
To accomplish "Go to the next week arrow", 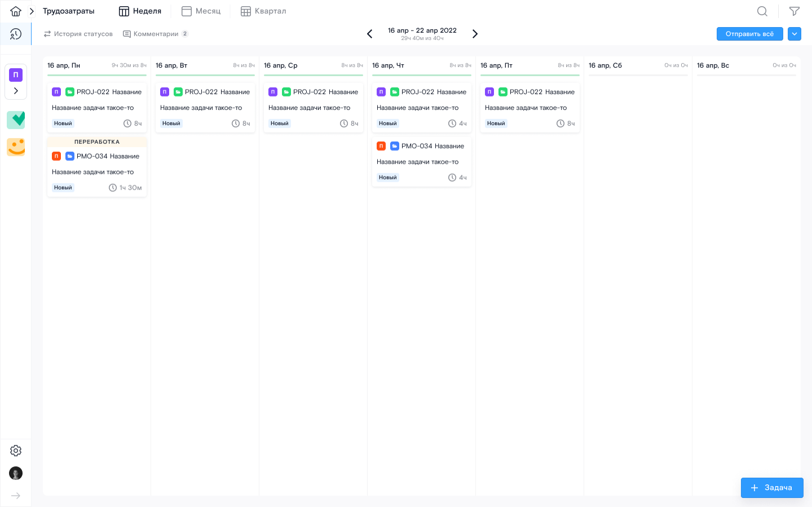I will pyautogui.click(x=475, y=34).
